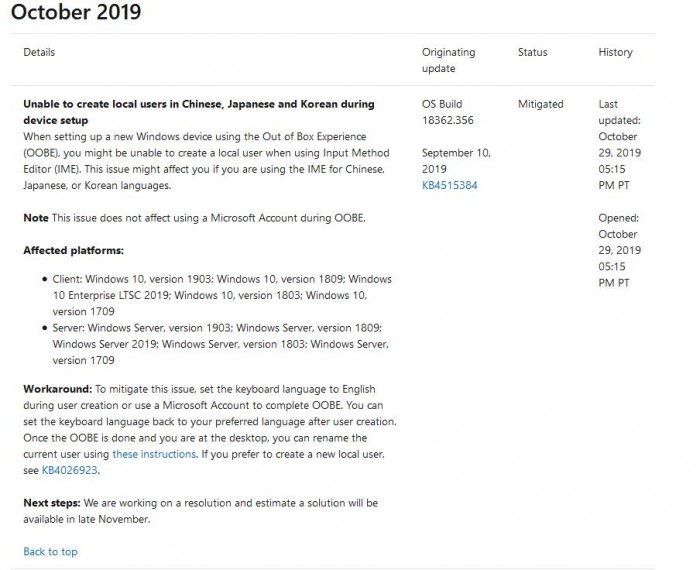Click the History column header
Screen dimensions: 700x570
coord(615,52)
